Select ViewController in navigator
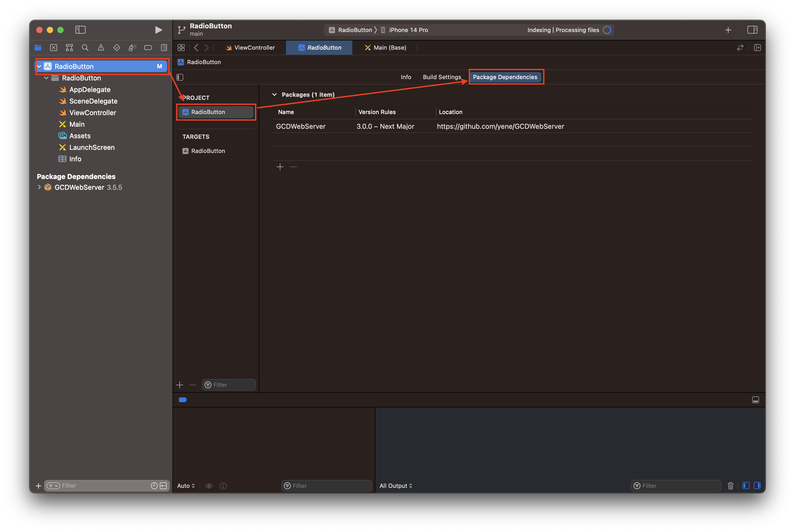The height and width of the screenshot is (532, 795). click(88, 113)
